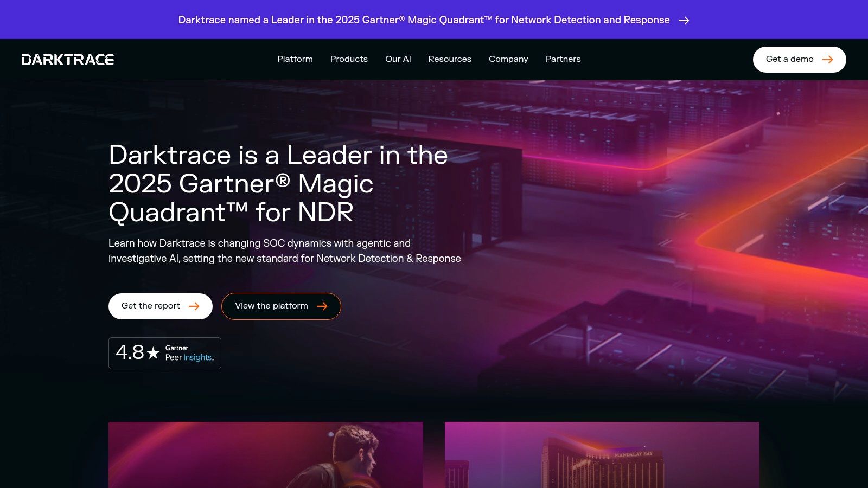Select Partners in the navigation bar

[563, 59]
